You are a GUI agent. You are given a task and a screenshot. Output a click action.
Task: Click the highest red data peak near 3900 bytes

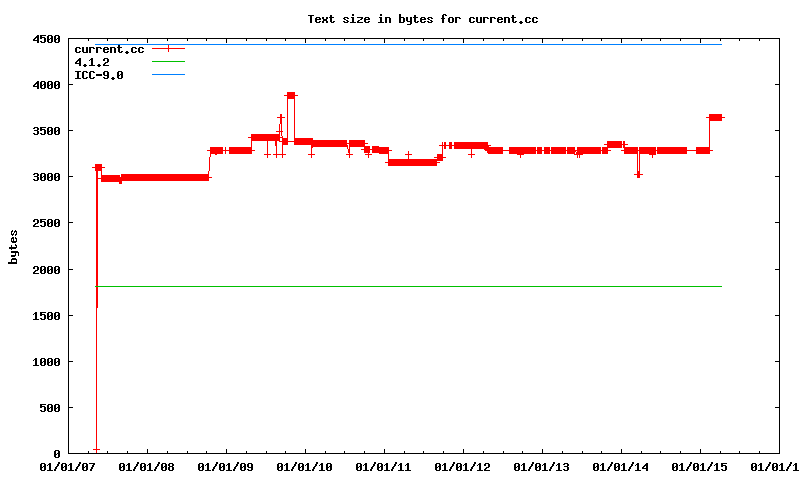pos(290,96)
